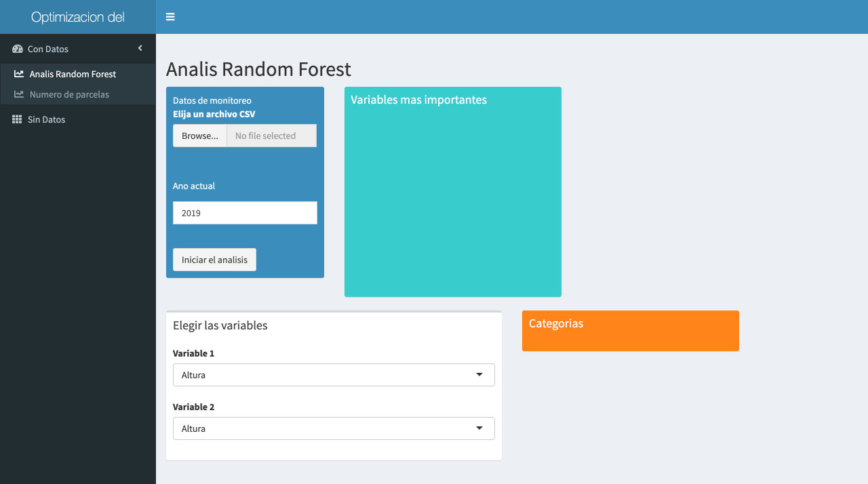Open the Sin Datos sidebar section
The image size is (868, 484).
(x=46, y=119)
